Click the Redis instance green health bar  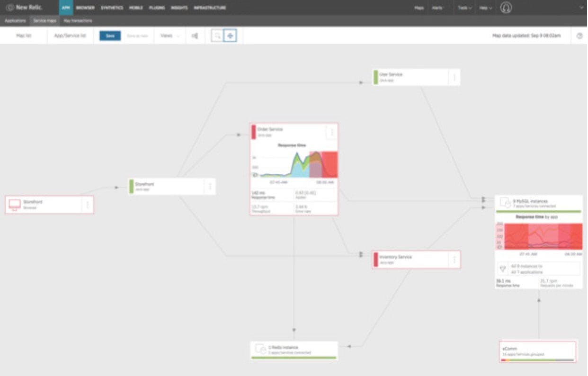pyautogui.click(x=294, y=358)
